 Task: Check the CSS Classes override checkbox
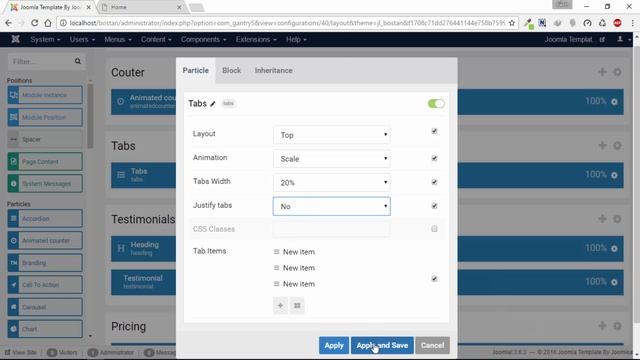point(434,229)
